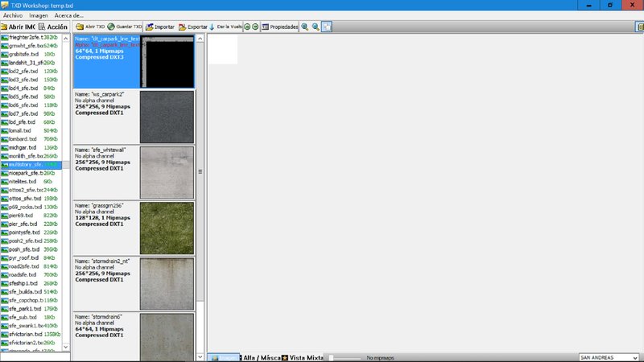The height and width of the screenshot is (362, 644).
Task: Select midtgar.txd file
Action: pos(31,147)
